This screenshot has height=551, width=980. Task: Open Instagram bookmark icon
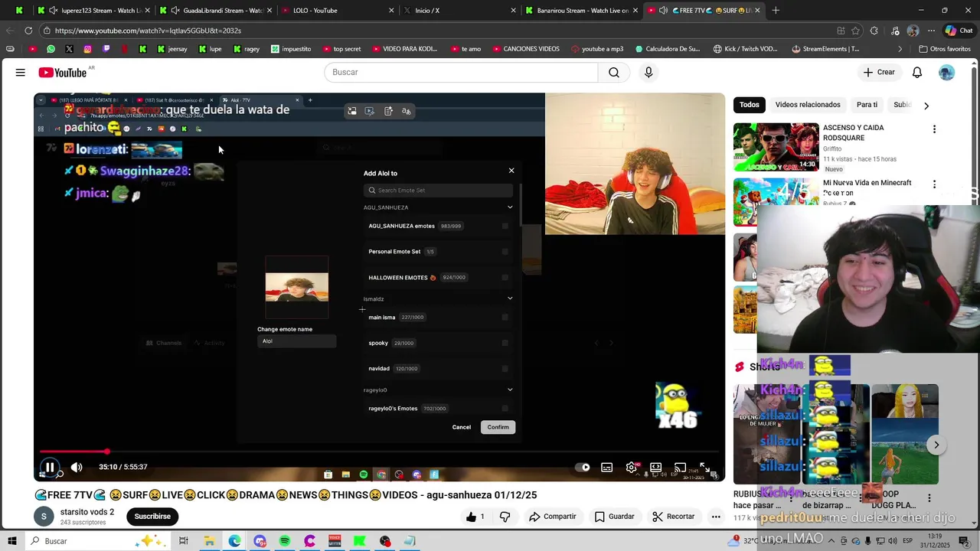[x=87, y=49]
